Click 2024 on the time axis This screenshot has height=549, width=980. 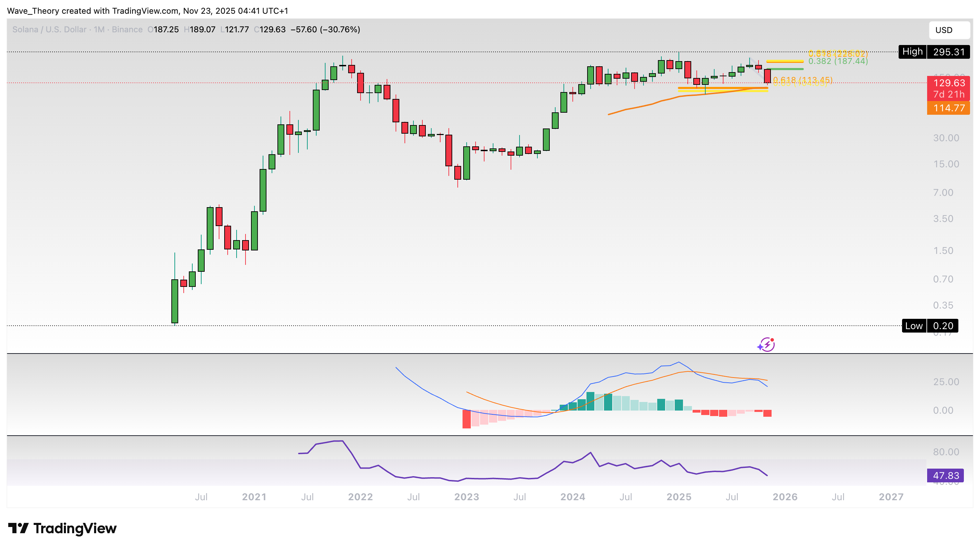pyautogui.click(x=572, y=497)
